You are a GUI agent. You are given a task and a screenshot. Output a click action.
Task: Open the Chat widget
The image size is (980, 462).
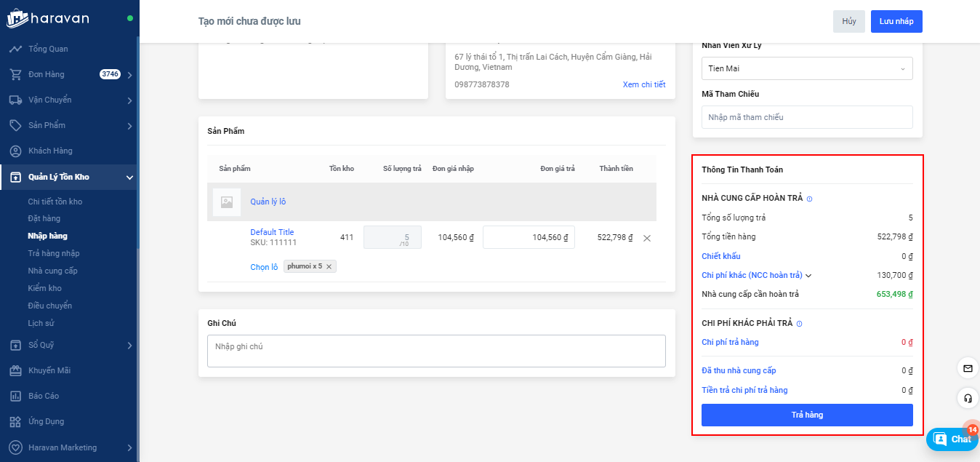click(952, 439)
